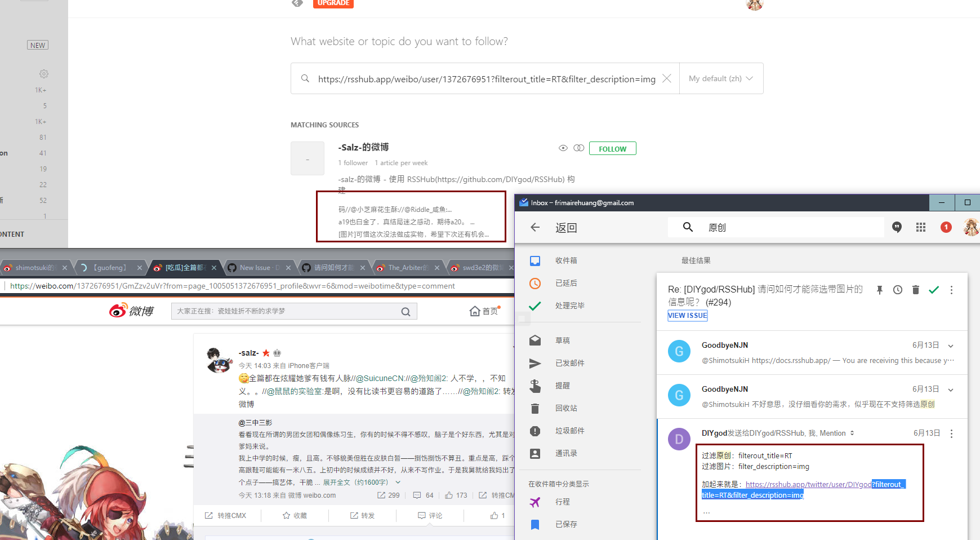Click the FOLLOW button for -Salz-的微博
The height and width of the screenshot is (540, 980).
click(x=612, y=148)
